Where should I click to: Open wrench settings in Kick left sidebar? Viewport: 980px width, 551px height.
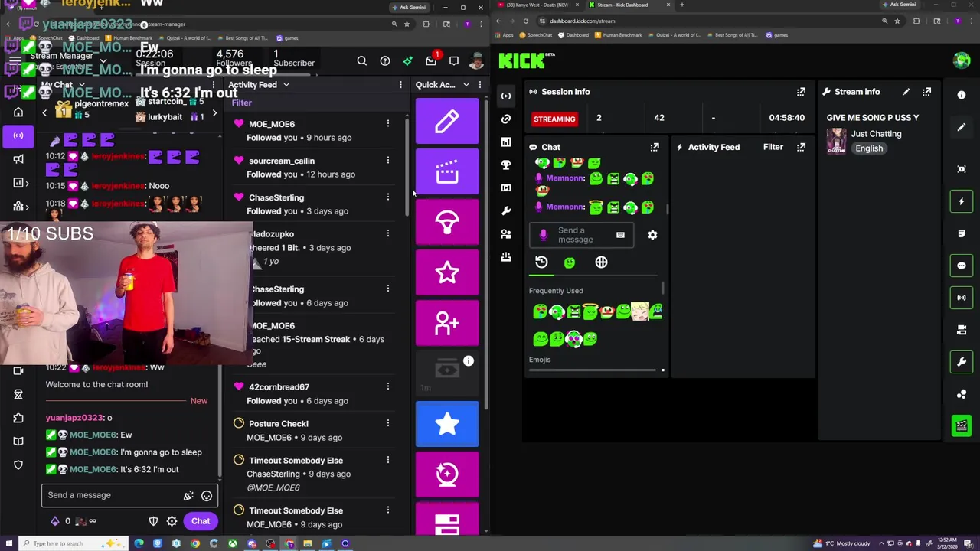(506, 210)
